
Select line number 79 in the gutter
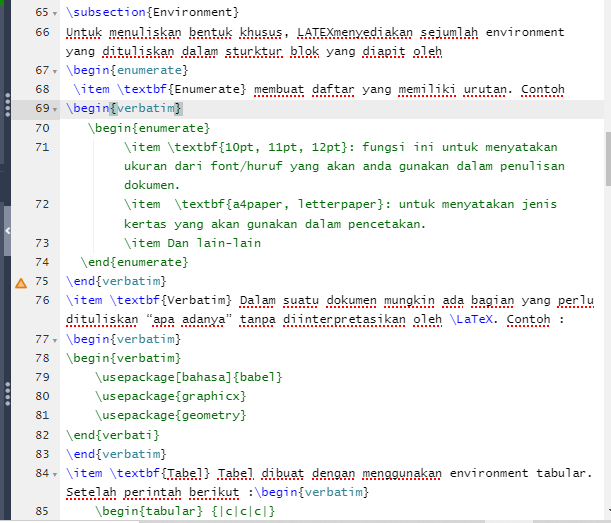[x=42, y=377]
